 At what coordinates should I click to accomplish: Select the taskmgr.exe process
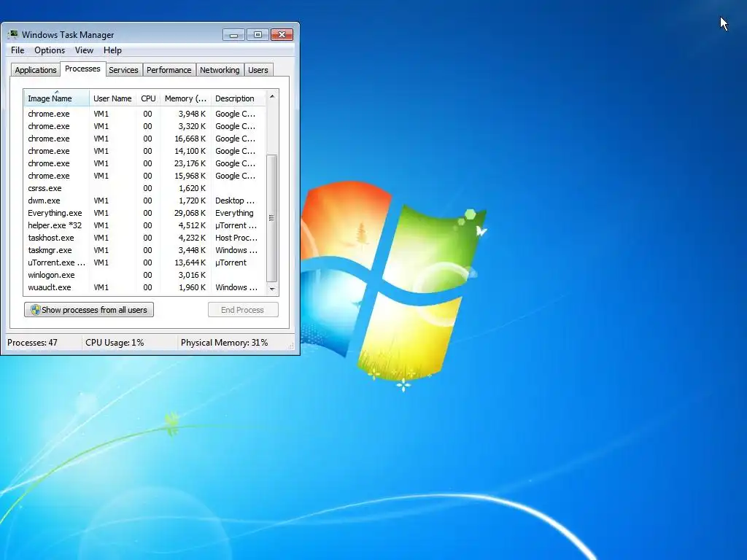pos(144,250)
